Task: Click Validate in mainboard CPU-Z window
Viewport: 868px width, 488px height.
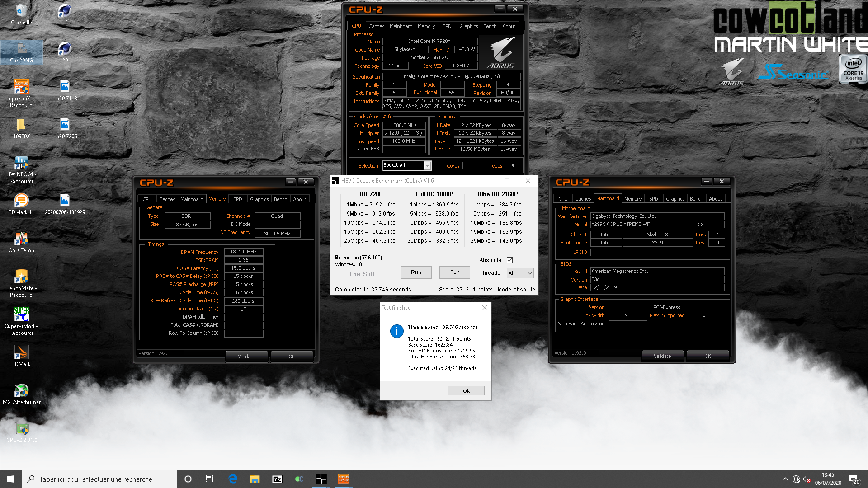Action: click(x=662, y=356)
